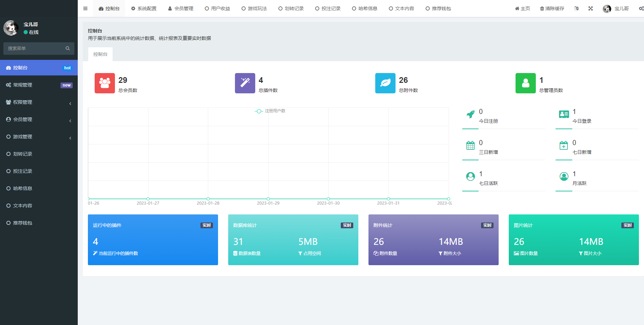
Task: Click the blue leaf attachments icon
Action: tap(385, 83)
